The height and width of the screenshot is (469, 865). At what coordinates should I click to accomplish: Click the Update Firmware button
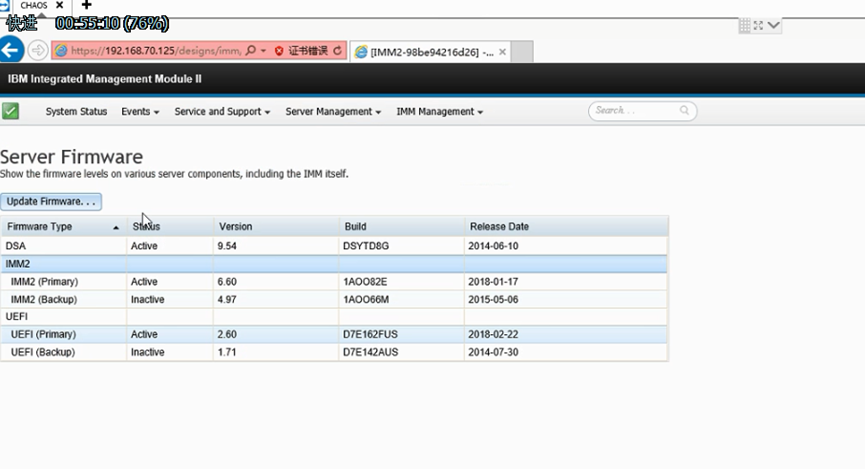51,201
